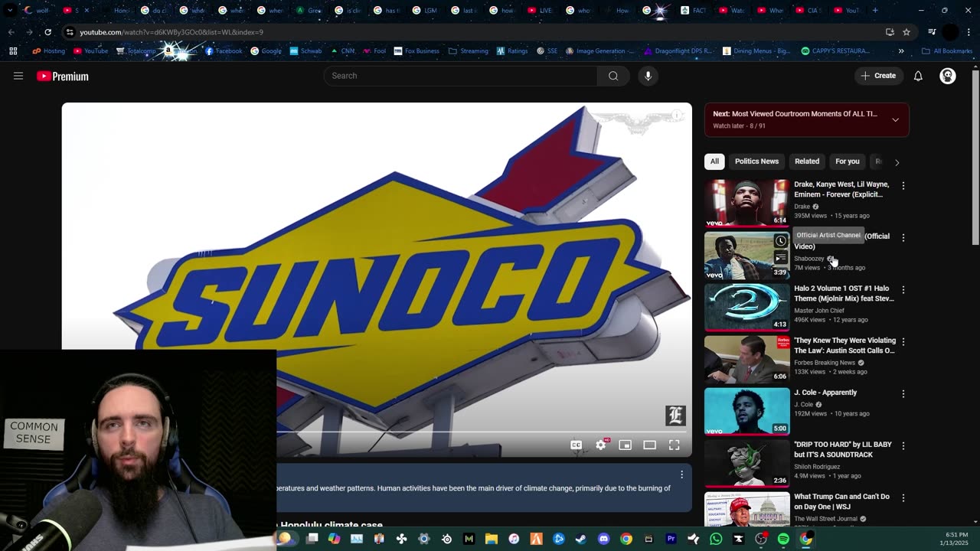Switch player to miniplayer mode
The height and width of the screenshot is (551, 980).
point(626,445)
